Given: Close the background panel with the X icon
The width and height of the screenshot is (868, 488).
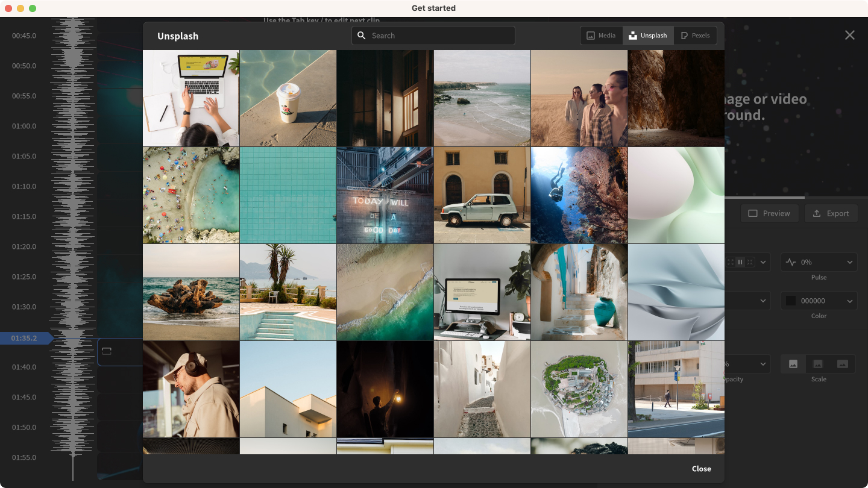Looking at the screenshot, I should coord(850,35).
